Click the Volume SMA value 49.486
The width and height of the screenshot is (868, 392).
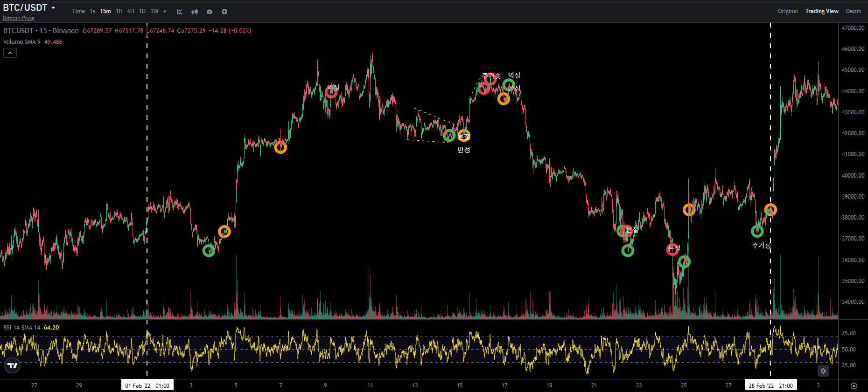point(53,42)
